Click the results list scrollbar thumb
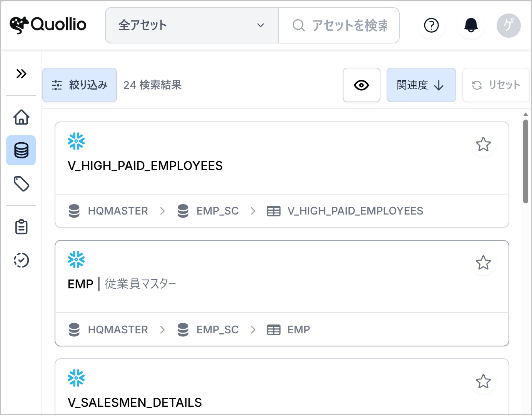This screenshot has width=532, height=416. (x=525, y=161)
